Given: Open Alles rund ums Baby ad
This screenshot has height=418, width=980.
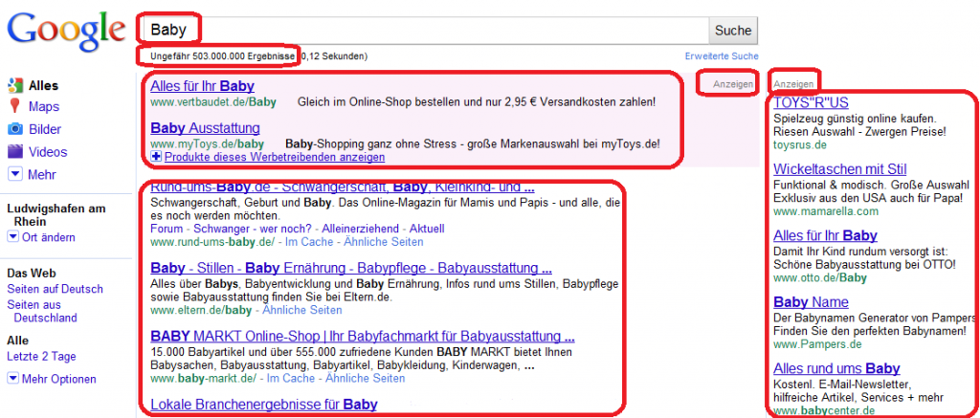Looking at the screenshot, I should 836,368.
